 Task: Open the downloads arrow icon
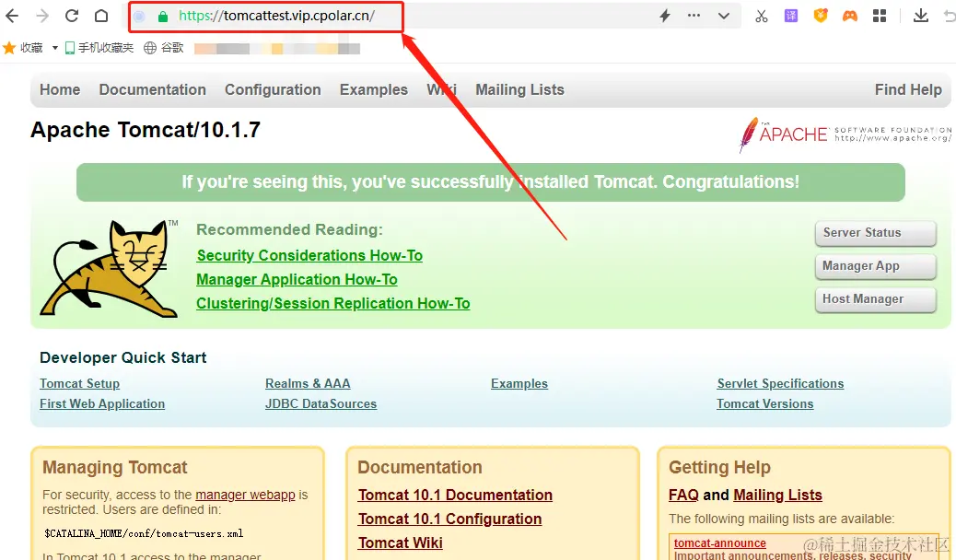point(921,16)
